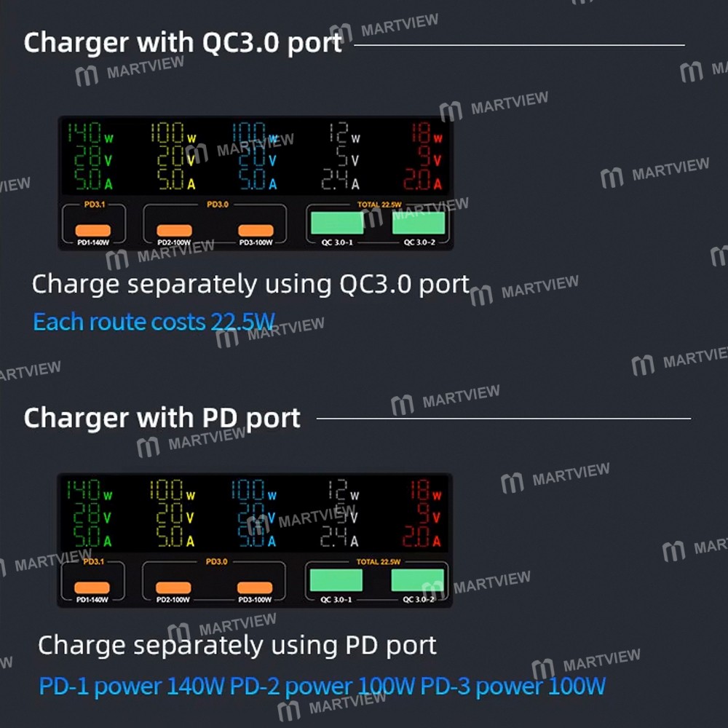728x728 pixels.
Task: Click the orange PD1-140W port in the PD charger diagram
Action: point(92,587)
